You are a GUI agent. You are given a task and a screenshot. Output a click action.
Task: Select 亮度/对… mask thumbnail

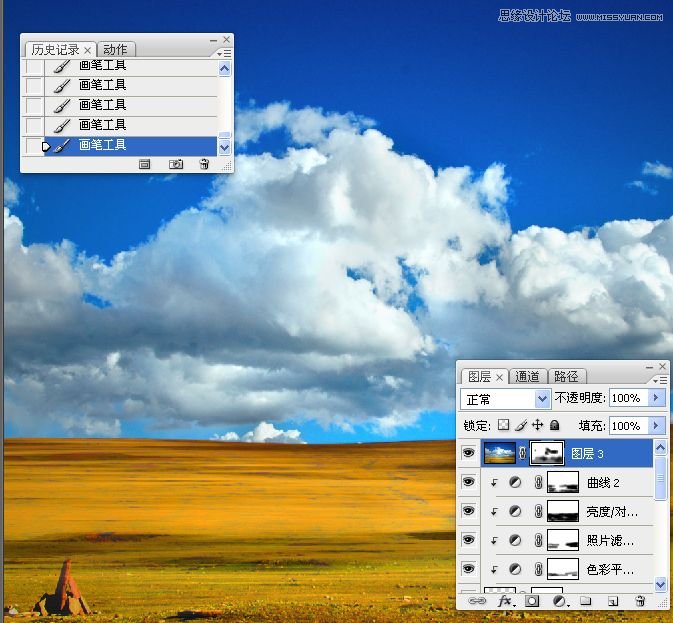click(563, 511)
